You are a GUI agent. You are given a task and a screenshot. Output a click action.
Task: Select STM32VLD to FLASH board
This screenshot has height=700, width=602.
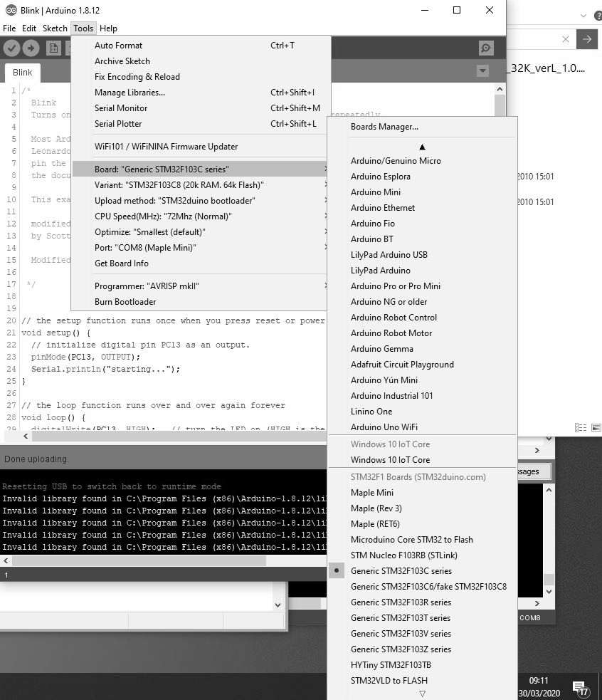pos(422,680)
